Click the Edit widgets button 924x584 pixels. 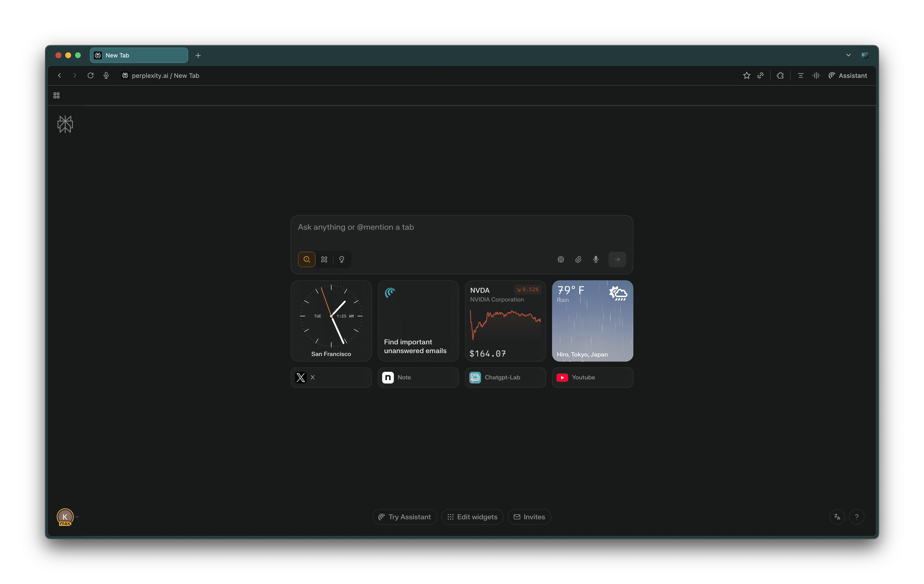(472, 517)
